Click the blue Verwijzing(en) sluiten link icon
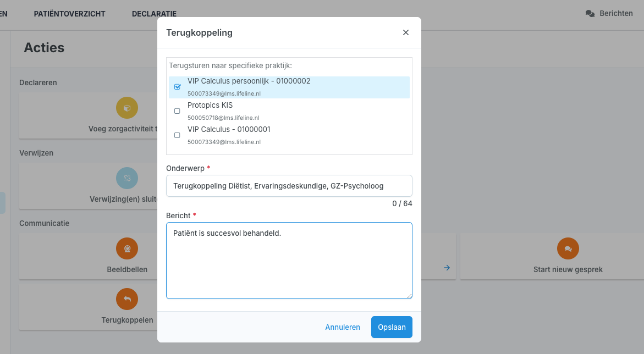Viewport: 644px width, 354px height. (x=127, y=178)
